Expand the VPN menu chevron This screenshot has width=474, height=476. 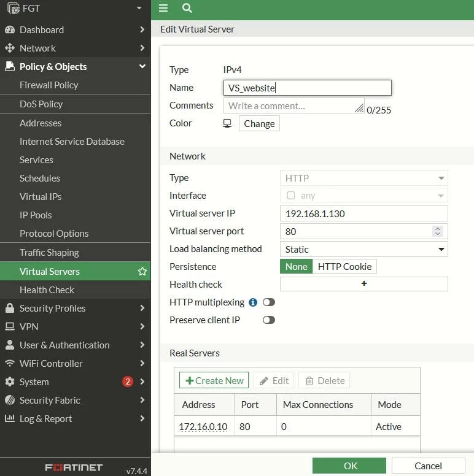pyautogui.click(x=142, y=326)
